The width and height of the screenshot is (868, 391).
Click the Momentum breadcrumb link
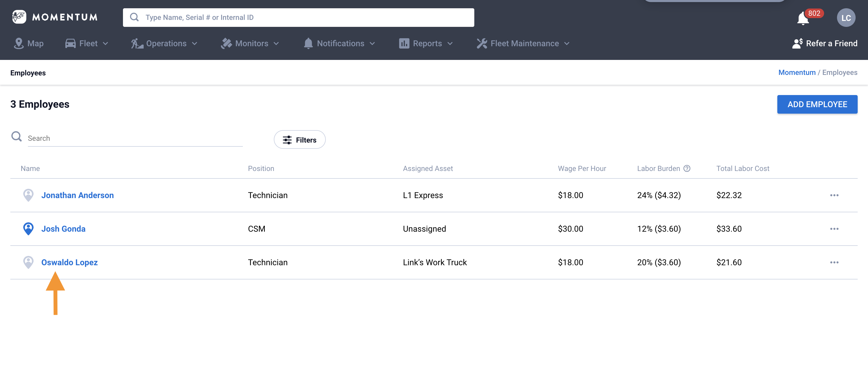click(x=796, y=72)
